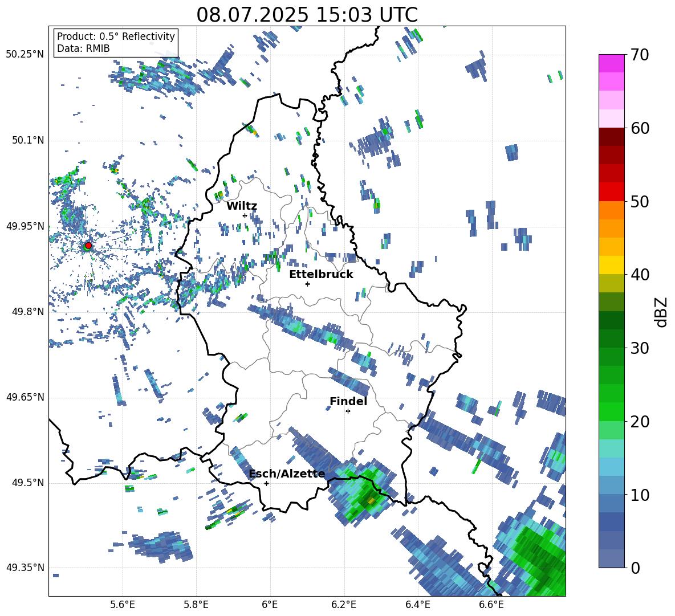Click the 70 label on colorbar
Screen dimensions: 675x616
click(x=640, y=55)
